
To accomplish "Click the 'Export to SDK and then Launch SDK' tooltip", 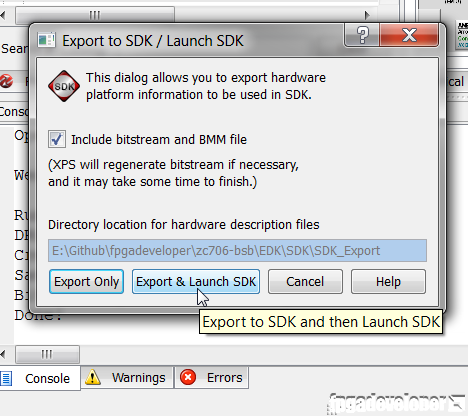I will pos(321,322).
